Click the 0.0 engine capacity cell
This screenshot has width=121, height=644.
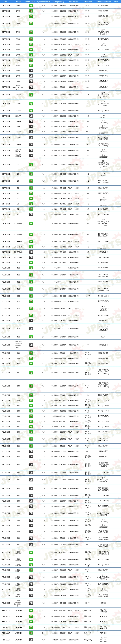tap(43, 337)
